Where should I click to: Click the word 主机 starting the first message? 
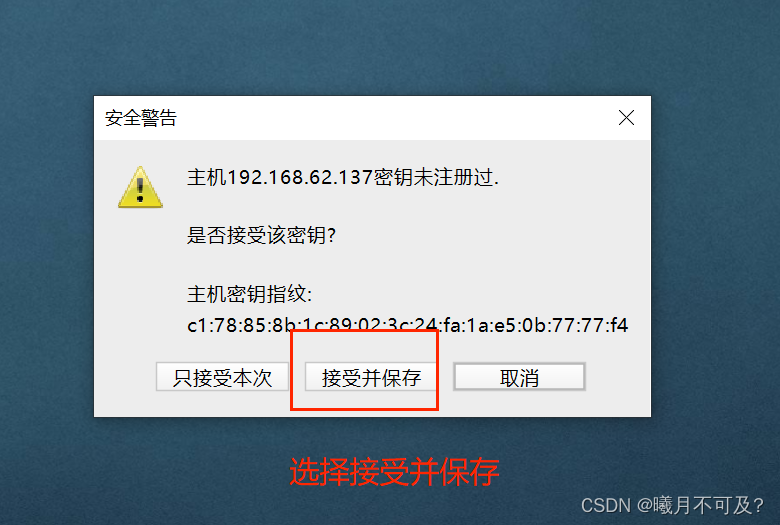(207, 177)
